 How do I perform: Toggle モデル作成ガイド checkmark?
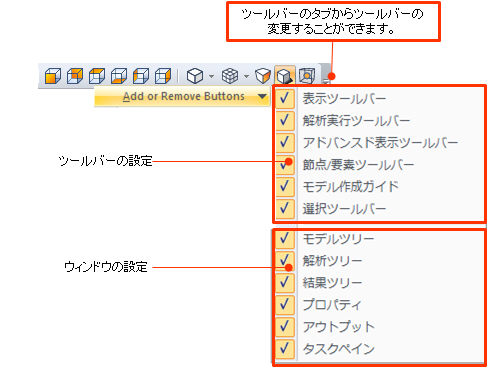click(285, 186)
